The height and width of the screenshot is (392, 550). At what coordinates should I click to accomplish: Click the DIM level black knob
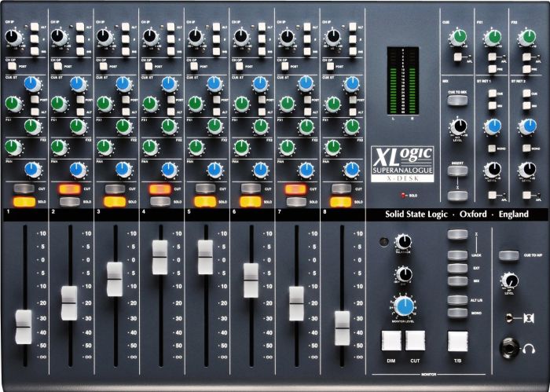pyautogui.click(x=404, y=274)
